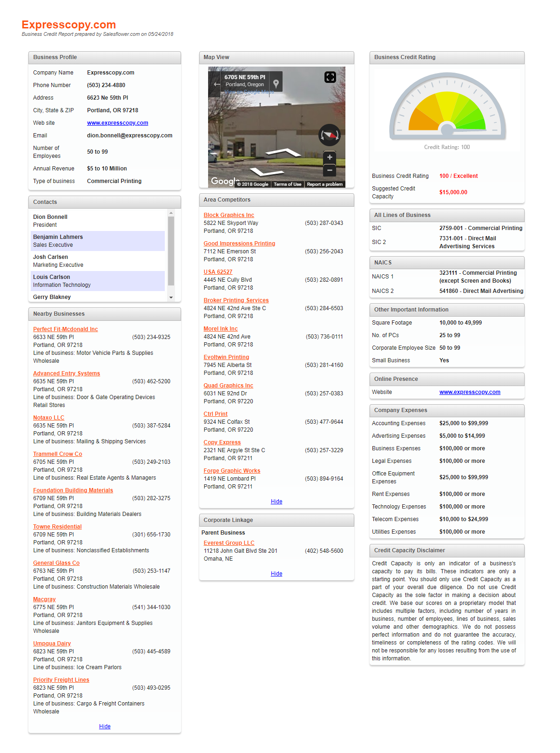Open Umpqua Dairy link
The height and width of the screenshot is (753, 560).
click(52, 644)
